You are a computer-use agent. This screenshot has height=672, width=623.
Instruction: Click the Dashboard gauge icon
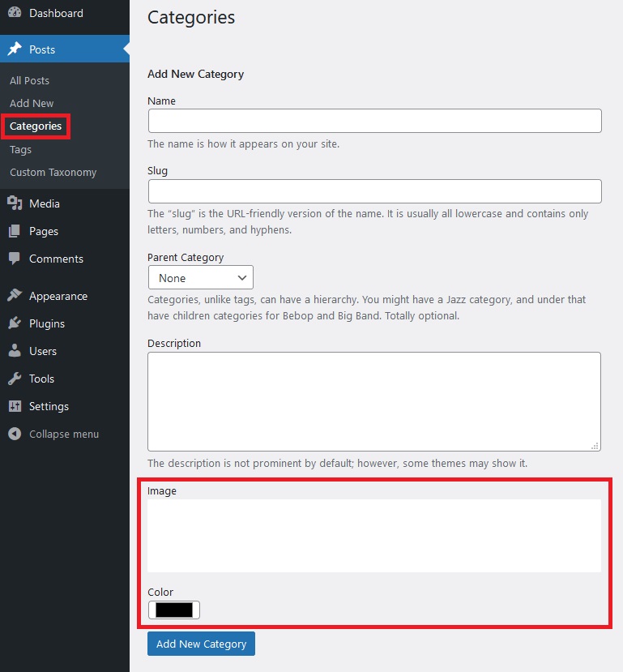click(15, 13)
